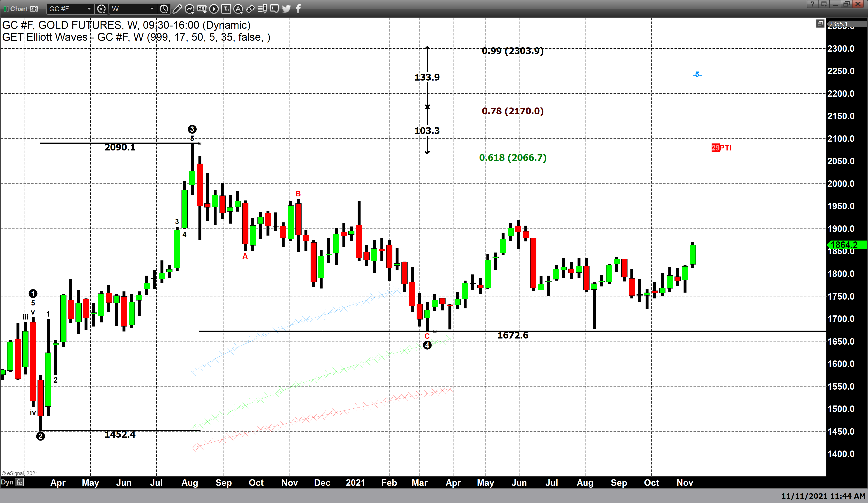Click the pencil drawing tools icon
Screen dimensions: 868x503
[177, 9]
